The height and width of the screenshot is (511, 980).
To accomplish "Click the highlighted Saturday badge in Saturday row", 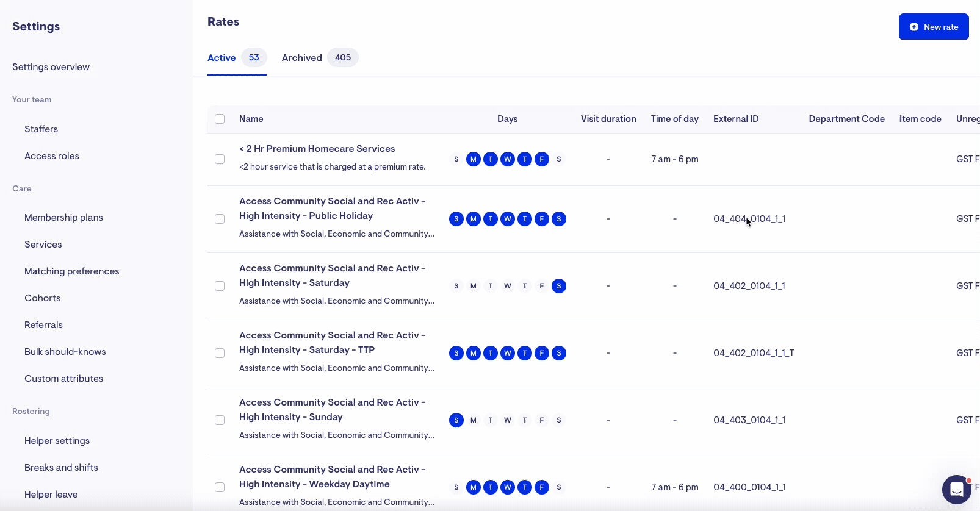I will click(x=559, y=286).
